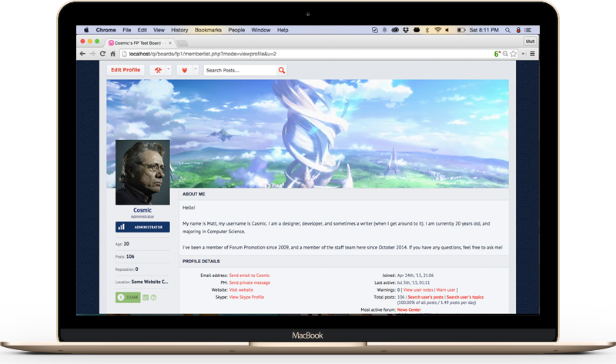The width and height of the screenshot is (616, 364).
Task: Click the zoom magnifier in address bar
Action: [505, 54]
